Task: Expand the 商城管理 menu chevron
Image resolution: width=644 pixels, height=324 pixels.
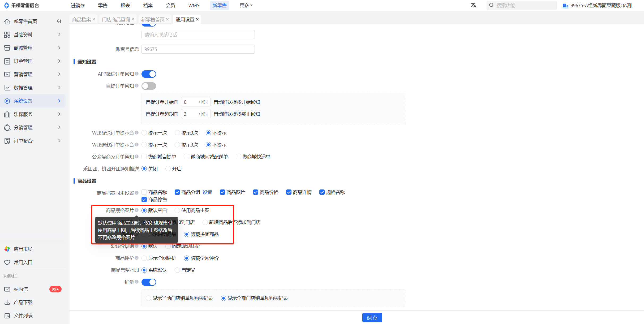Action: (x=59, y=48)
